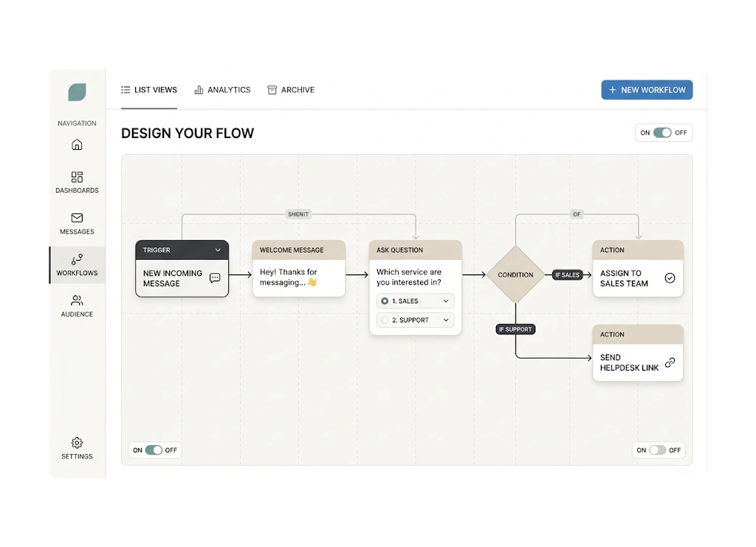The image size is (756, 547).
Task: Expand the 2. SUPPORT option chevron
Action: [x=446, y=320]
